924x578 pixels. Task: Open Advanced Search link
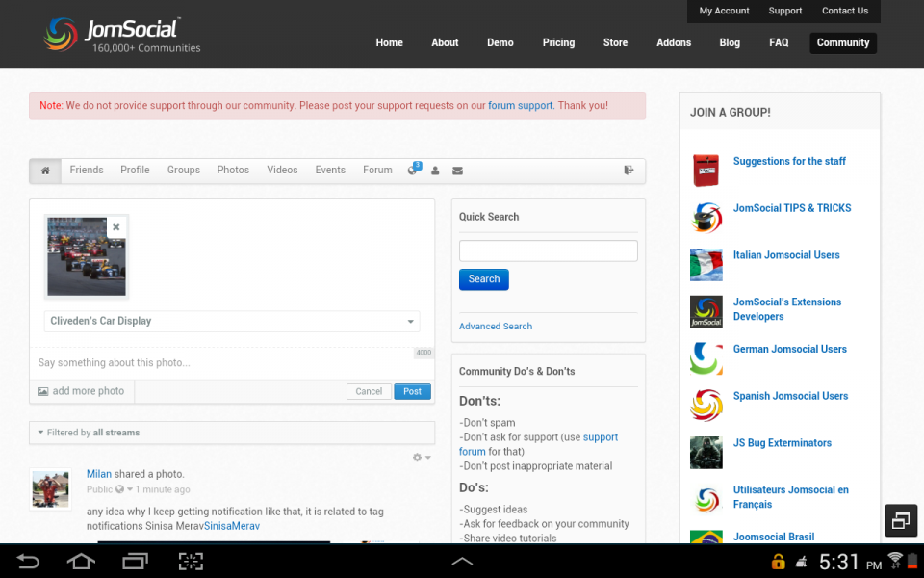[x=496, y=327]
